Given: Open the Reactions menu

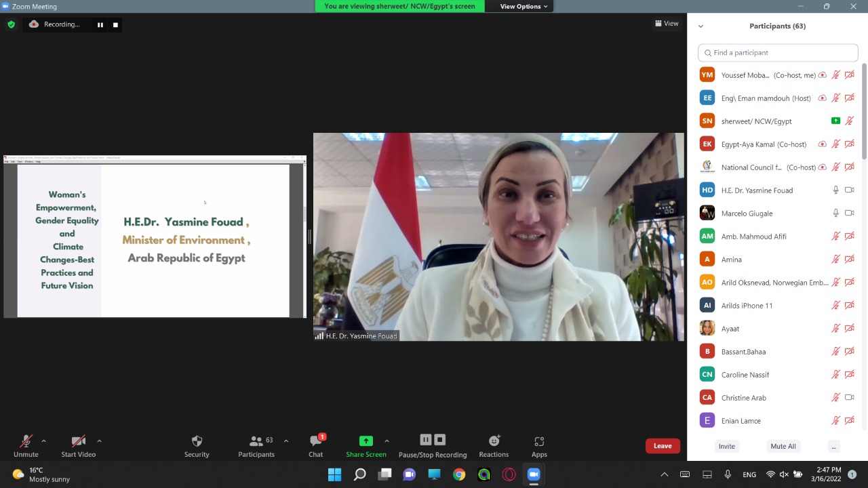Looking at the screenshot, I should (x=494, y=445).
